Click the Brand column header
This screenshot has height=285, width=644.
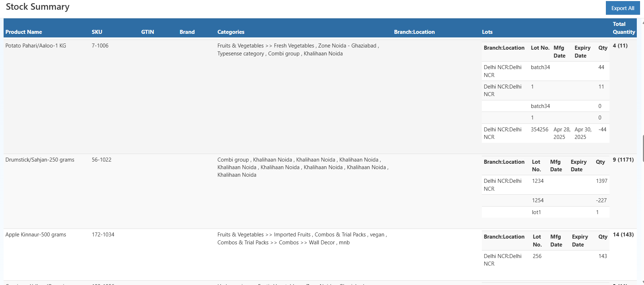pyautogui.click(x=187, y=32)
